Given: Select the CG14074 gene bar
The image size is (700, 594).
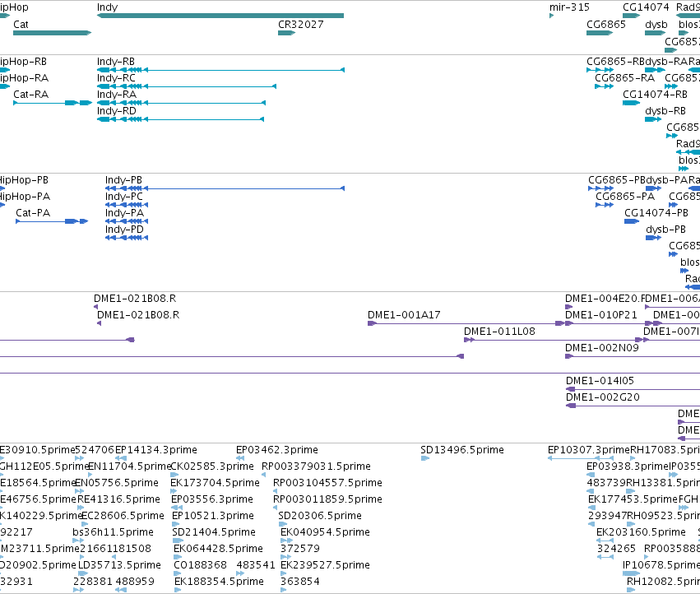Looking at the screenshot, I should 631,16.
